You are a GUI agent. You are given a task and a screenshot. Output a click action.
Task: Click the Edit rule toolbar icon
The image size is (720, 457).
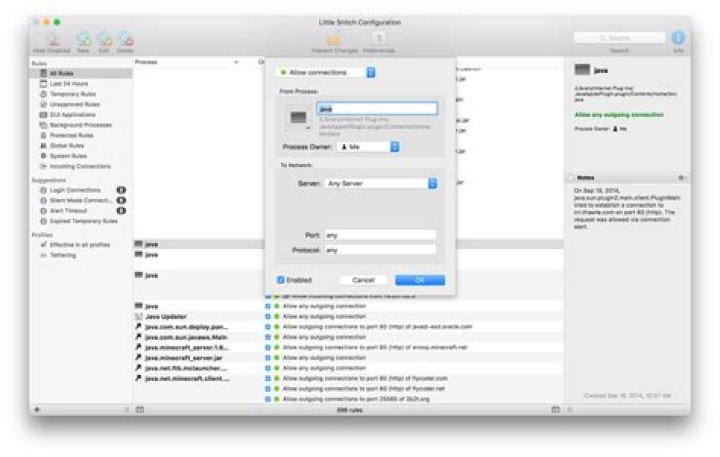coord(105,39)
